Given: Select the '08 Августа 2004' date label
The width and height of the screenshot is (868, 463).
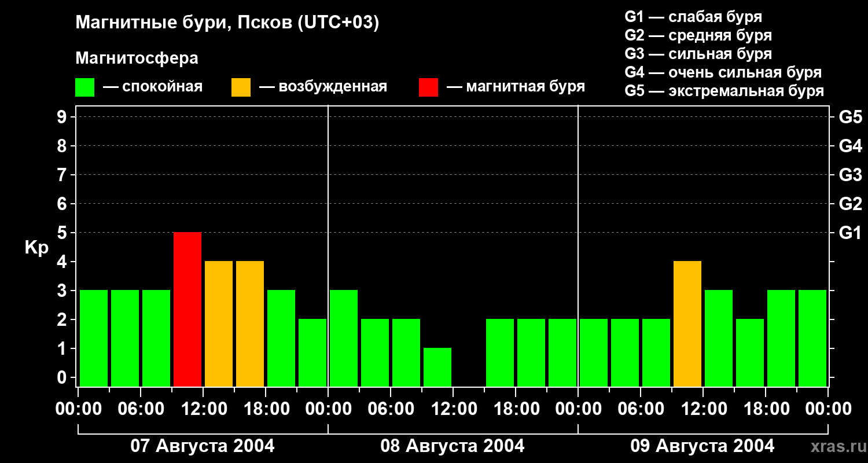Looking at the screenshot, I should coord(453,446).
